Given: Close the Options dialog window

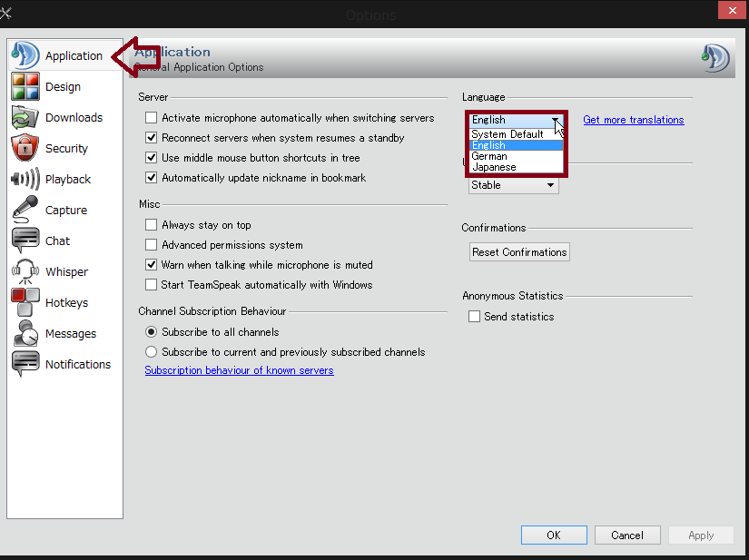Looking at the screenshot, I should (733, 10).
